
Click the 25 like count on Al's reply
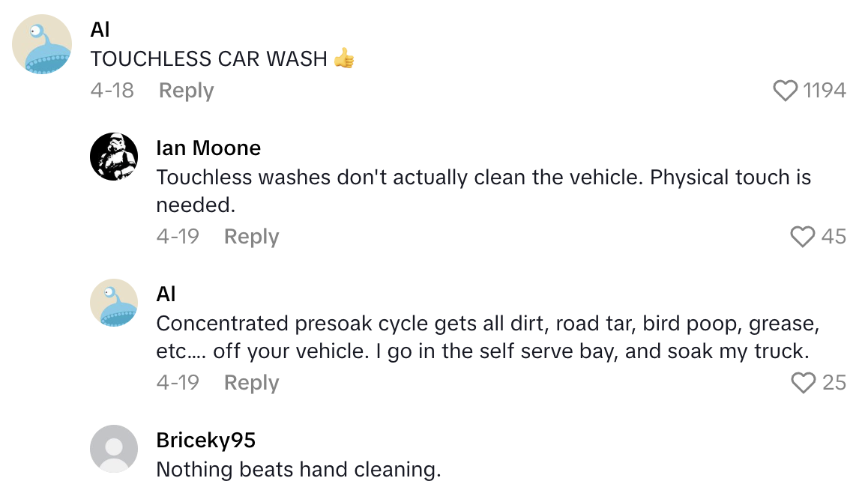point(834,384)
